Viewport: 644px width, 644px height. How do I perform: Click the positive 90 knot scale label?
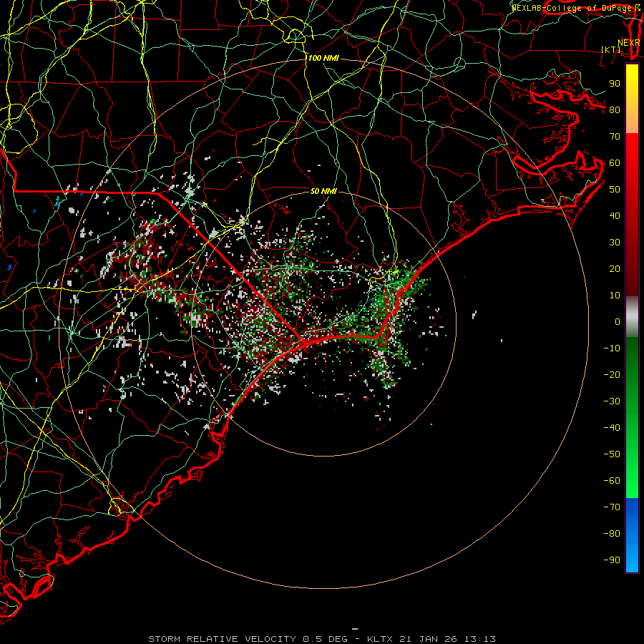(x=615, y=84)
